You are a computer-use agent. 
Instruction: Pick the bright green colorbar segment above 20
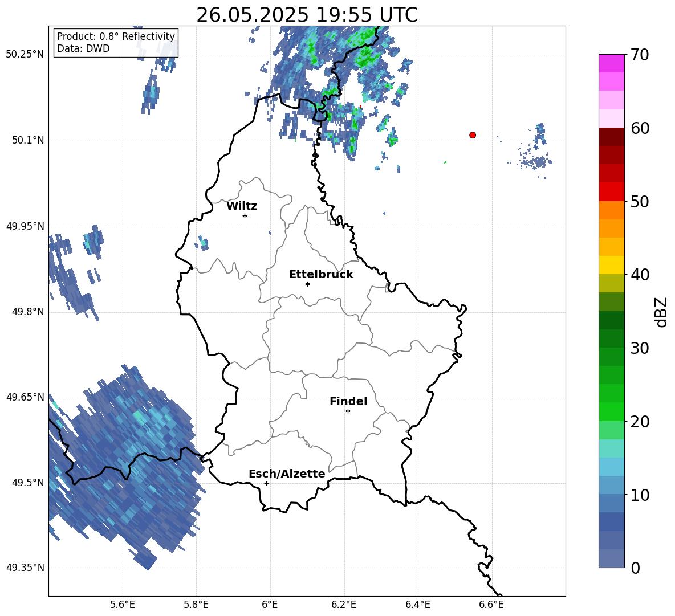[x=611, y=411]
